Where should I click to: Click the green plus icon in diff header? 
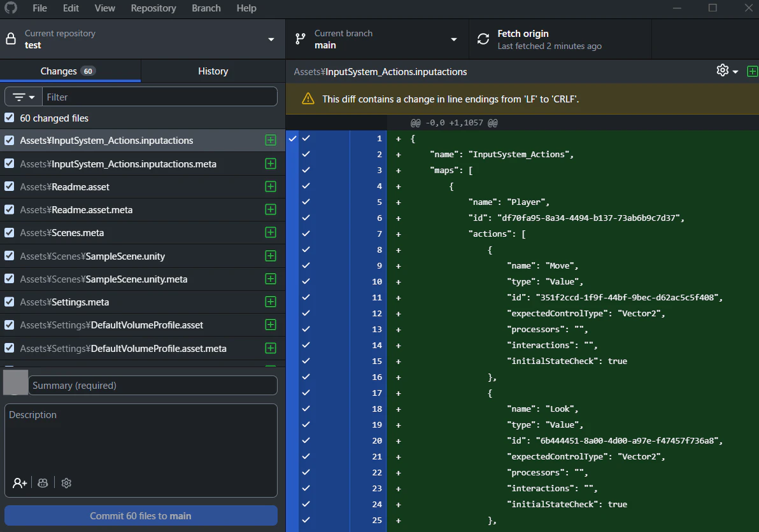coord(752,71)
